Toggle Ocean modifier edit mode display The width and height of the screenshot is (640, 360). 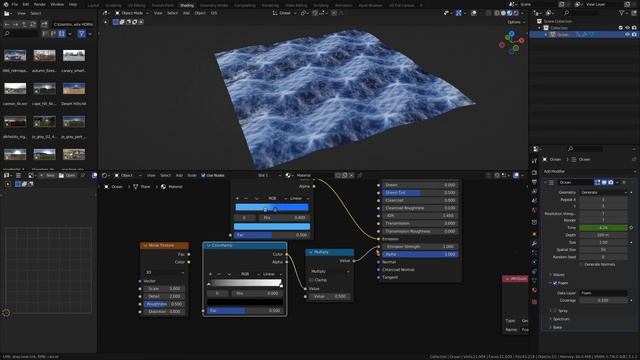point(598,182)
